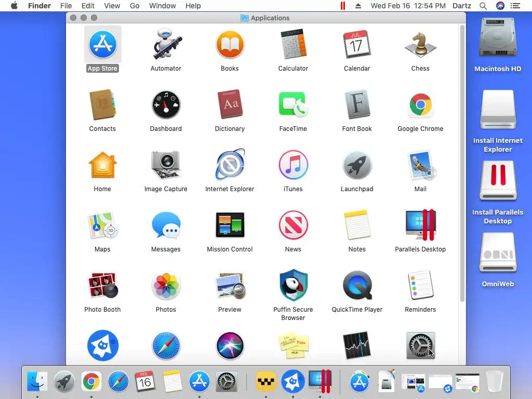Select the Calendar app icon in Applications
This screenshot has height=399, width=532.
tap(357, 45)
